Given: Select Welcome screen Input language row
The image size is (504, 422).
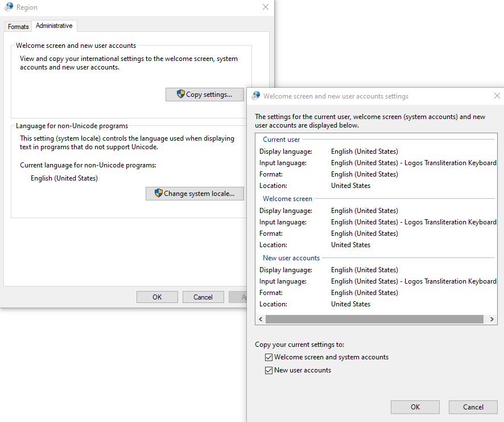Looking at the screenshot, I should (364, 222).
